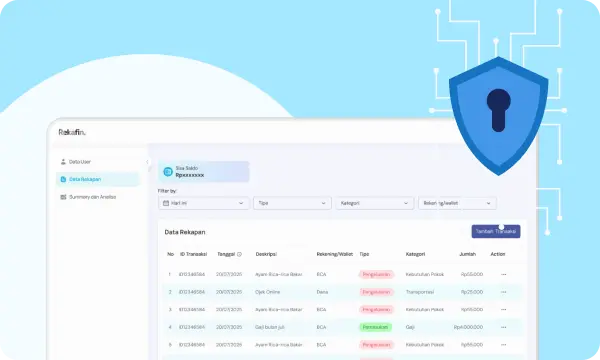The image size is (600, 360).
Task: Open the Tipe filter dropdown
Action: [x=292, y=203]
